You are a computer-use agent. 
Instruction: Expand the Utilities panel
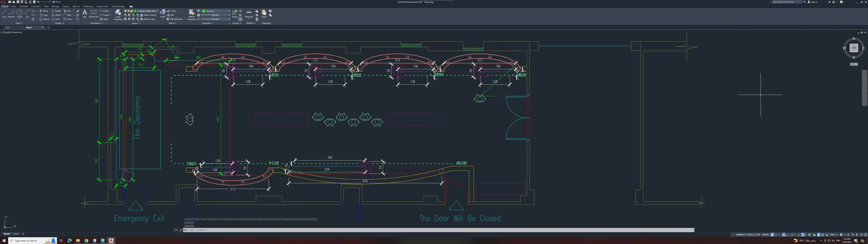251,23
